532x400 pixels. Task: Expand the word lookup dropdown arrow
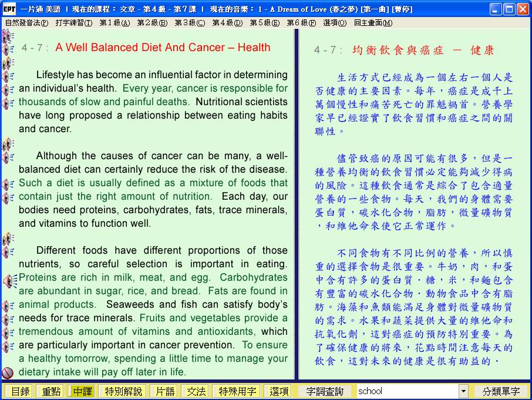pos(463,391)
